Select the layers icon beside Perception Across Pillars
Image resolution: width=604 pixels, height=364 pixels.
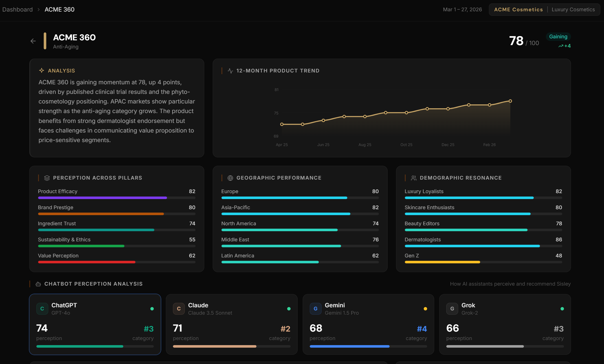(x=47, y=178)
